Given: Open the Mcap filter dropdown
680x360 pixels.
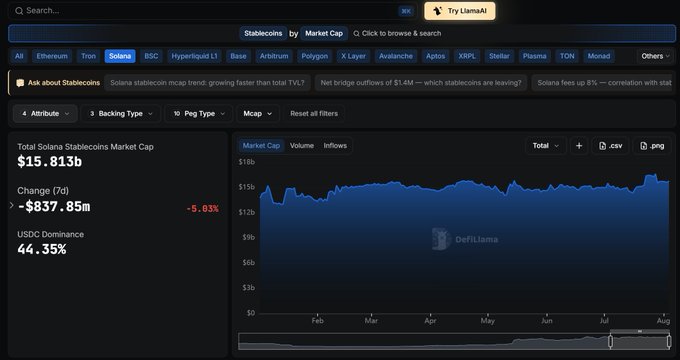Looking at the screenshot, I should point(258,114).
